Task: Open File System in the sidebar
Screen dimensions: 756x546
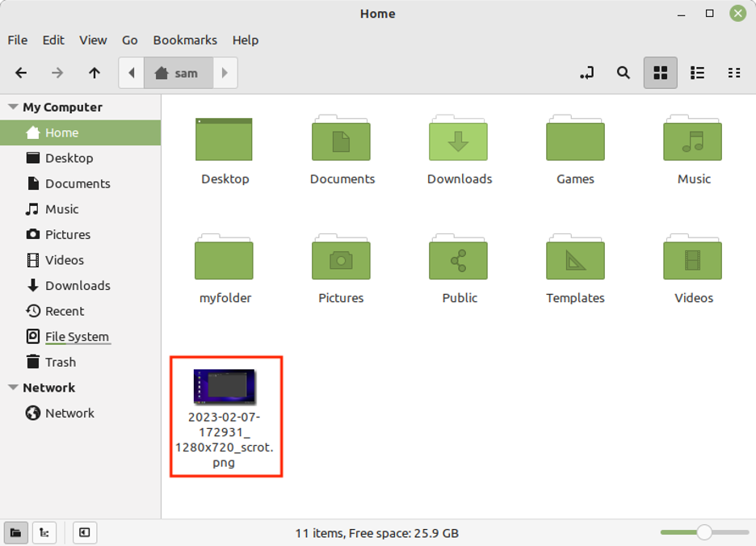Action: coord(81,337)
